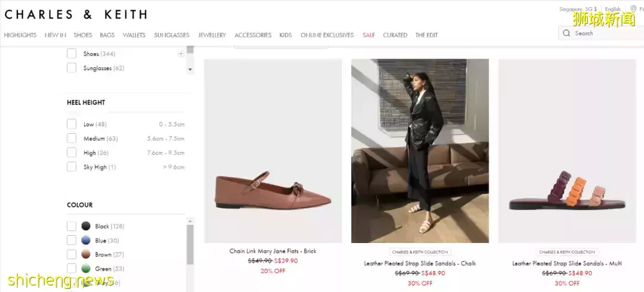
Task: Click the search magnifier icon
Action: (567, 33)
